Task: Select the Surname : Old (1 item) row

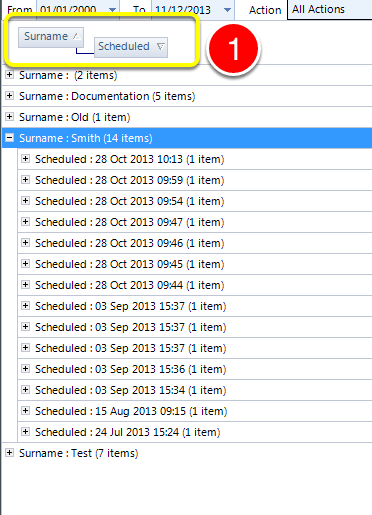Action: (x=187, y=117)
